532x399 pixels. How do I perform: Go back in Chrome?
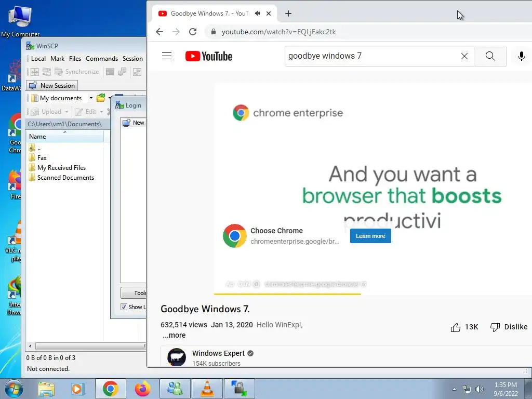pos(159,32)
